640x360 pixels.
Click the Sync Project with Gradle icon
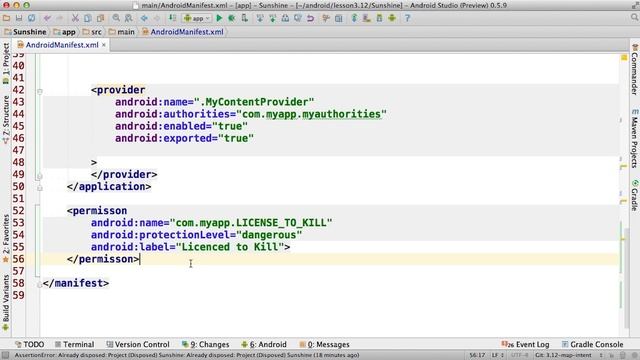pos(354,18)
